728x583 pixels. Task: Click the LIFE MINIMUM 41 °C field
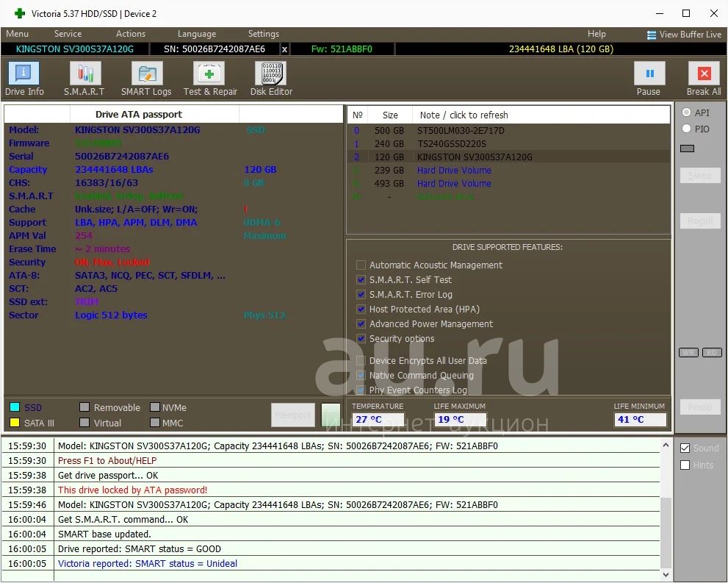[x=640, y=420]
